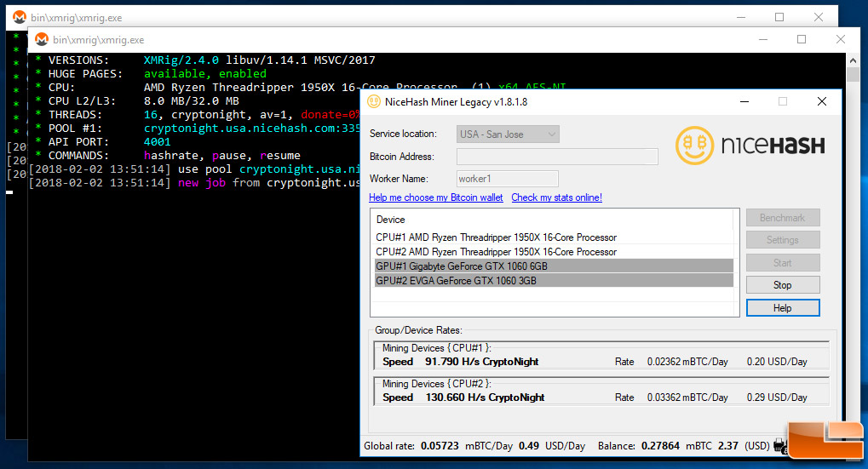The height and width of the screenshot is (469, 868).
Task: Click the 0.29 USD/Day value
Action: (x=777, y=398)
